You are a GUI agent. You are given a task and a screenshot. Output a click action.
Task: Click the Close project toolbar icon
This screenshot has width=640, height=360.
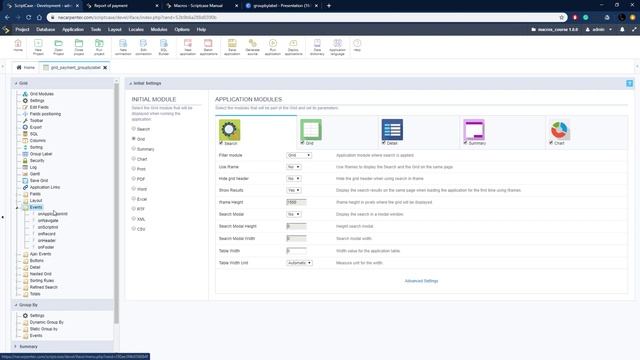(79, 47)
